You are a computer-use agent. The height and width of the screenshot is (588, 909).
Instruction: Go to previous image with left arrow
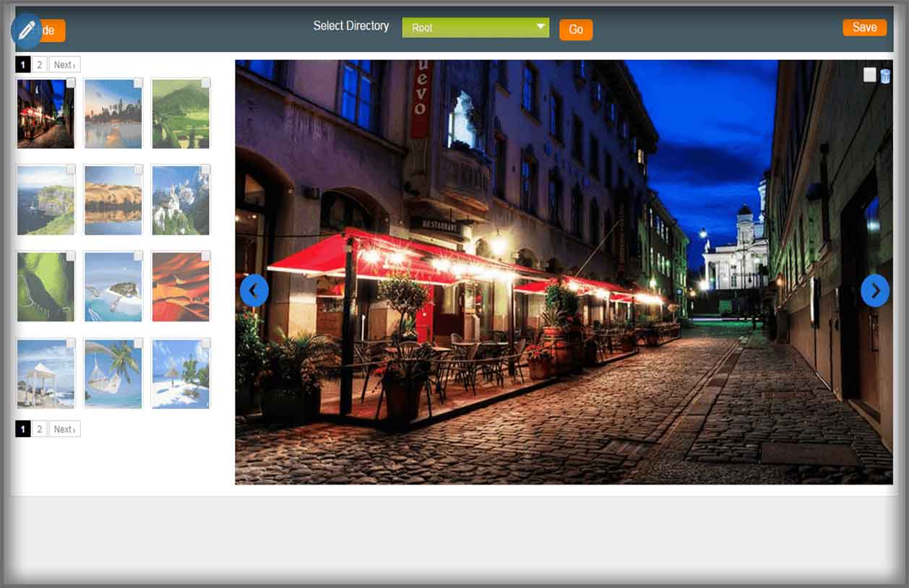254,290
